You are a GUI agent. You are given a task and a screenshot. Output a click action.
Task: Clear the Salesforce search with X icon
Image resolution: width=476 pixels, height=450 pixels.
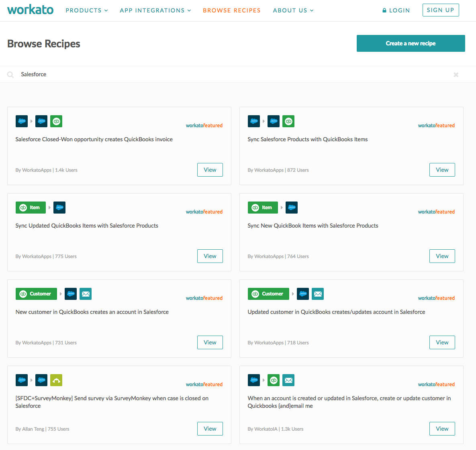pyautogui.click(x=456, y=75)
